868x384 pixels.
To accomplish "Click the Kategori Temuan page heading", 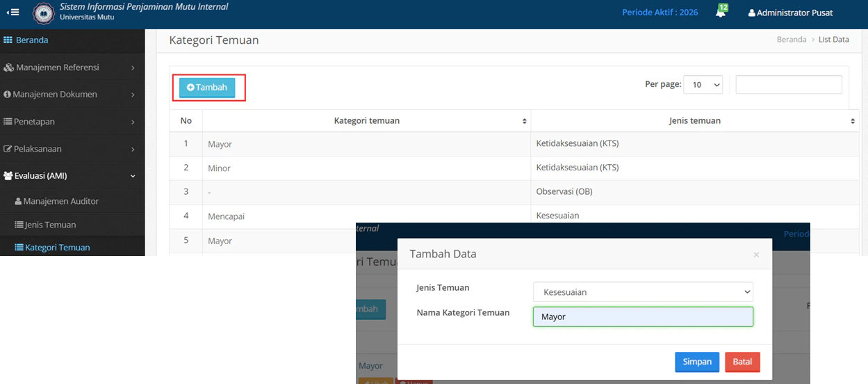I will (214, 40).
